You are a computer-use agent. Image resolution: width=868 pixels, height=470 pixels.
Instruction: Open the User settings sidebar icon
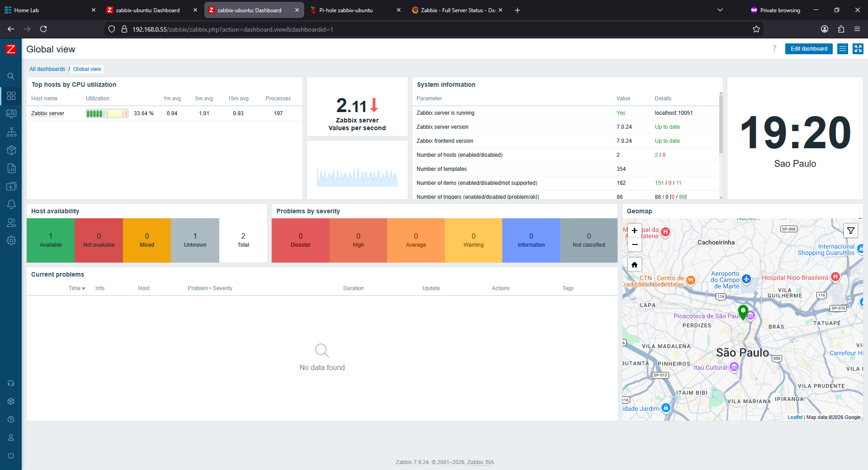coord(11,437)
